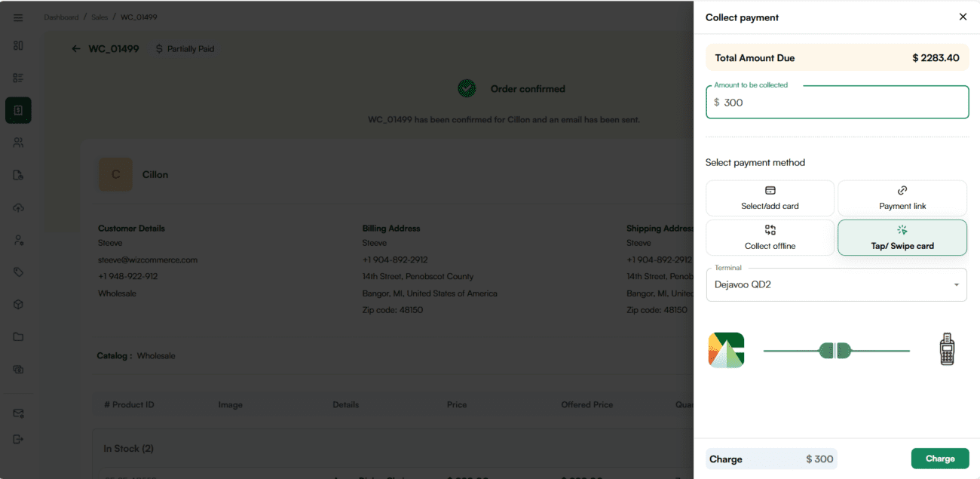Open the dashboard grid icon in sidebar
This screenshot has width=980, height=479.
[18, 45]
